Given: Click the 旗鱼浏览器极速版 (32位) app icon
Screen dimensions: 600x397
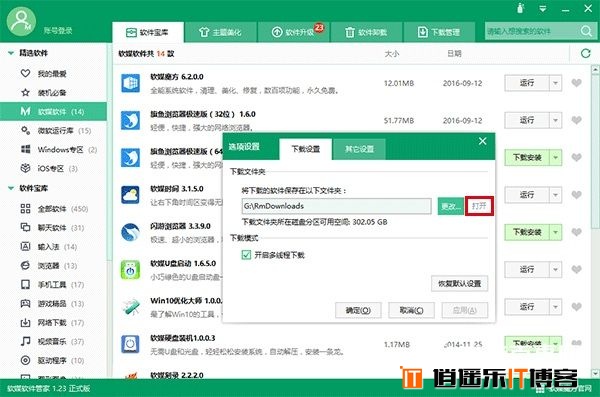Looking at the screenshot, I should click(x=130, y=120).
